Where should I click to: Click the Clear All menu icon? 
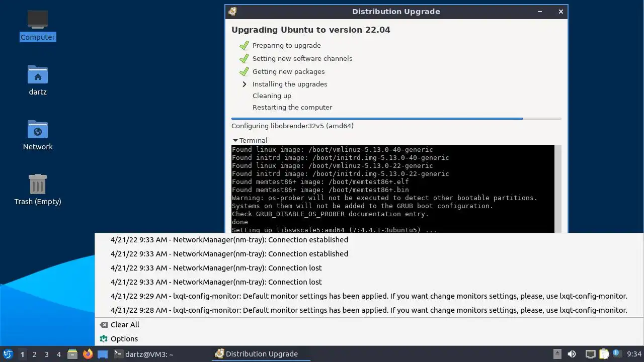pyautogui.click(x=104, y=325)
